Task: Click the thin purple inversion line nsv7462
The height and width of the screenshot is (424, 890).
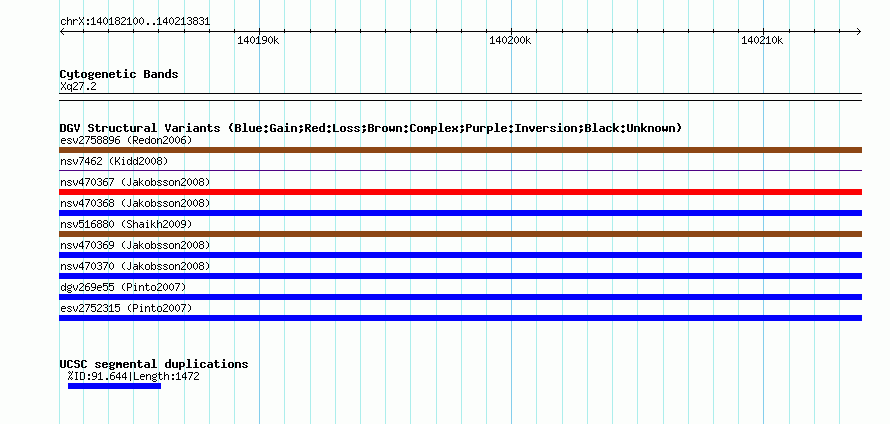Action: (x=460, y=170)
